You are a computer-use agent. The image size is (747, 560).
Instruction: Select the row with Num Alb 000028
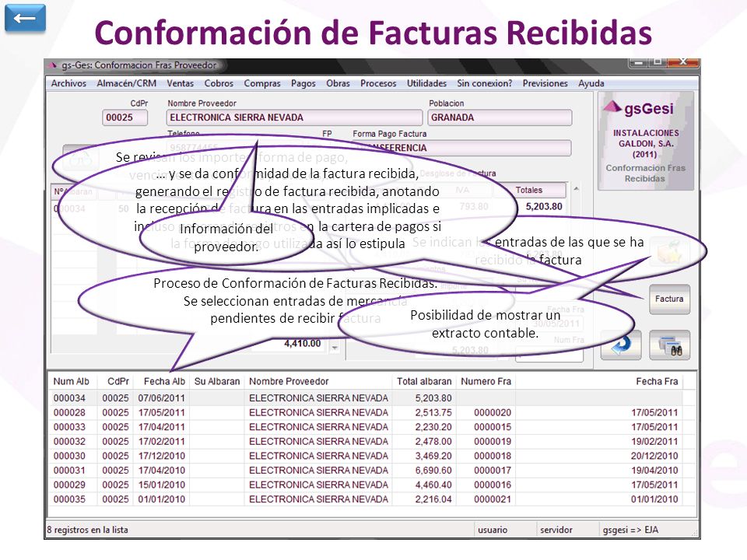(x=366, y=412)
